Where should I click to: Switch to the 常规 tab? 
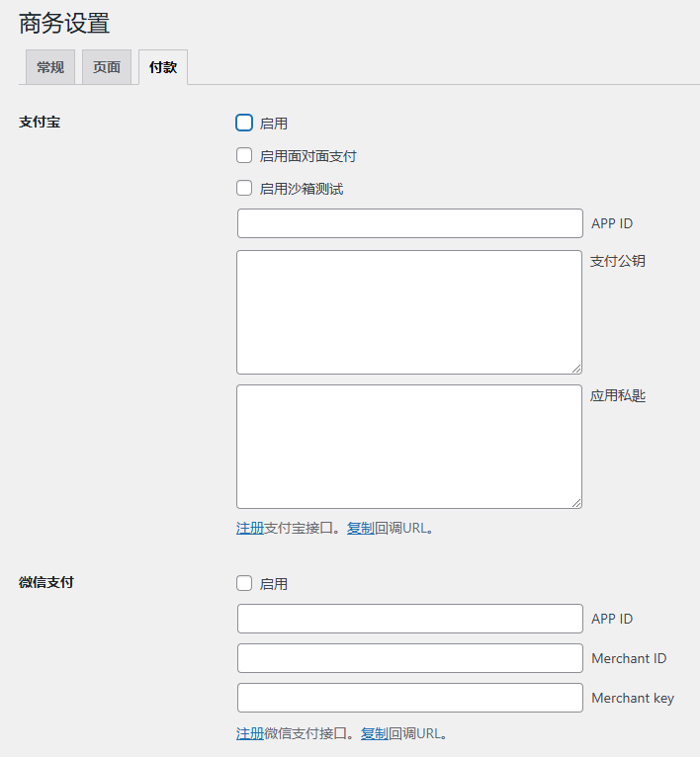pyautogui.click(x=50, y=67)
